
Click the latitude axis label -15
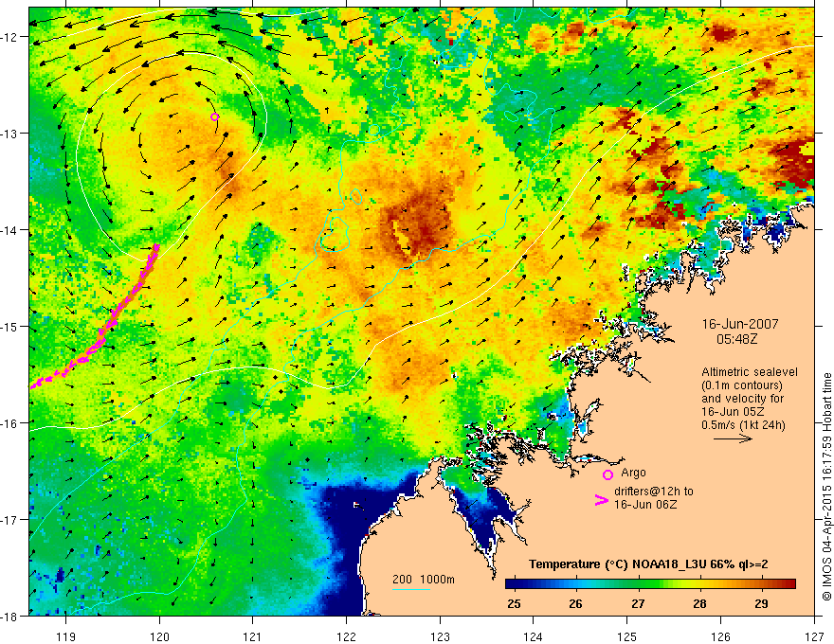click(x=10, y=326)
